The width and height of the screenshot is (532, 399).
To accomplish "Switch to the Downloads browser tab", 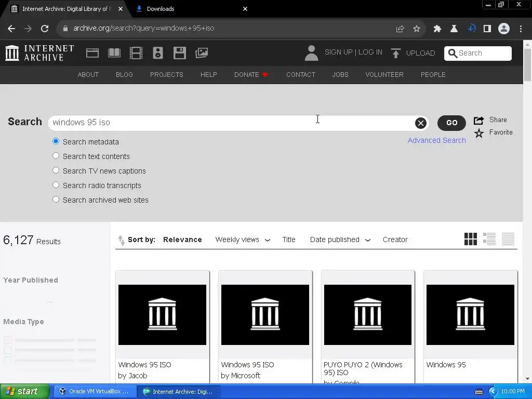I will tap(192, 9).
